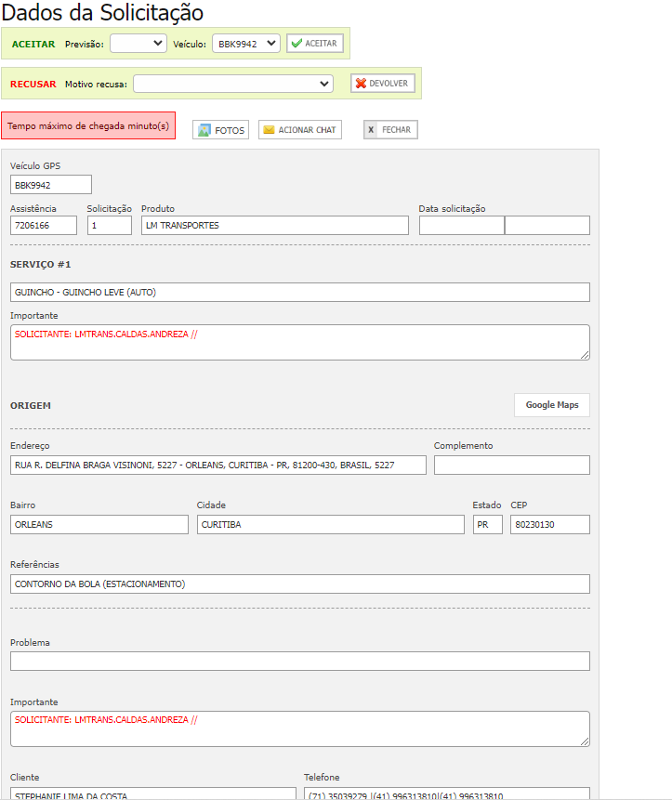The height and width of the screenshot is (800, 672).
Task: Select the Assistência number field
Action: tap(43, 226)
